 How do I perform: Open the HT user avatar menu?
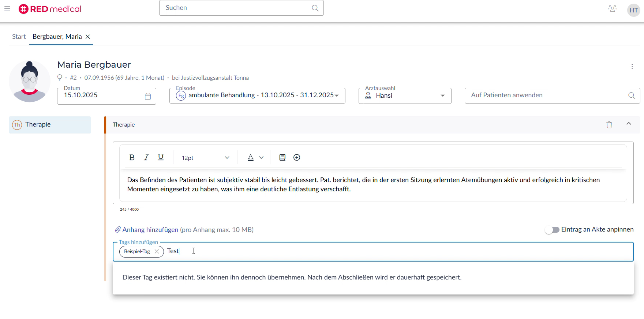(x=633, y=10)
